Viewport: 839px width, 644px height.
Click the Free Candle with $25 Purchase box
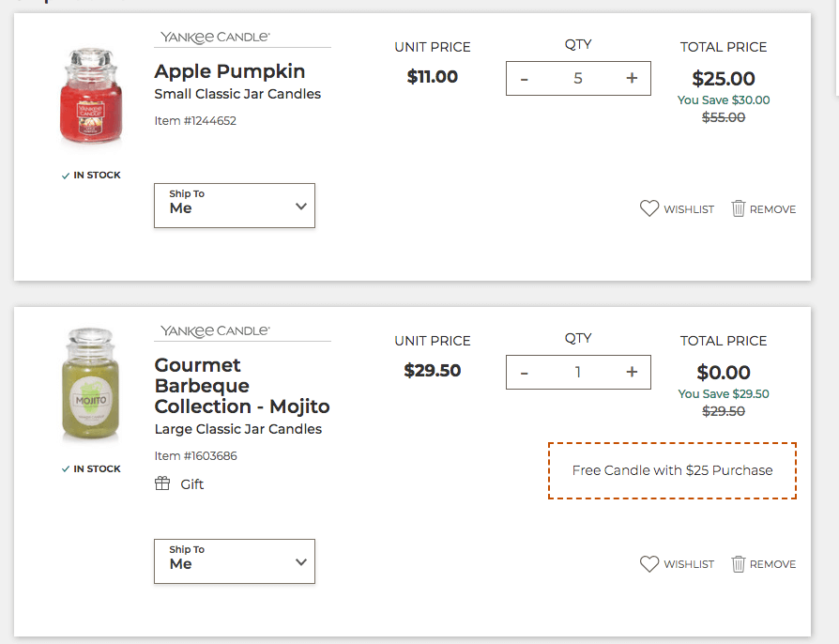tap(672, 470)
